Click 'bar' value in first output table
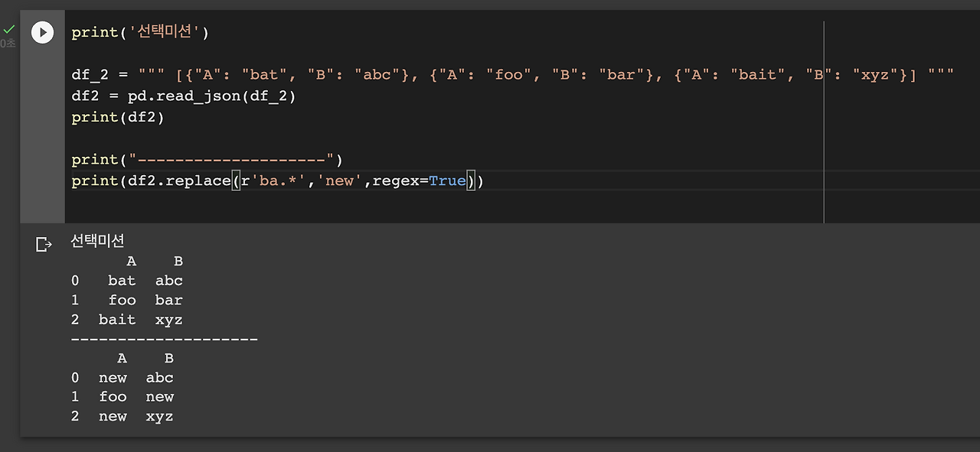The height and width of the screenshot is (452, 980). click(168, 300)
